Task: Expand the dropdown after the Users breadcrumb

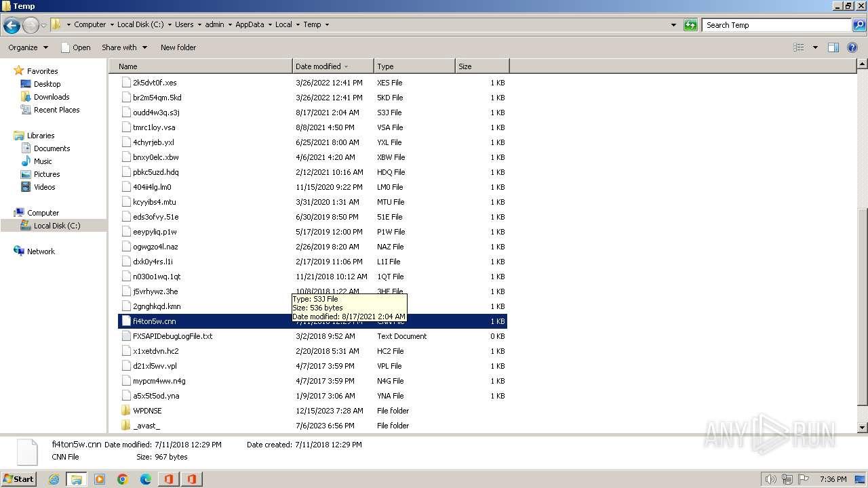Action: click(x=199, y=24)
